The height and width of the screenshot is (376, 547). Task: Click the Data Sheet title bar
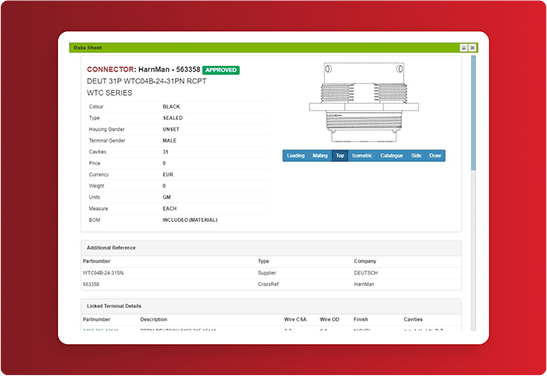[x=264, y=48]
